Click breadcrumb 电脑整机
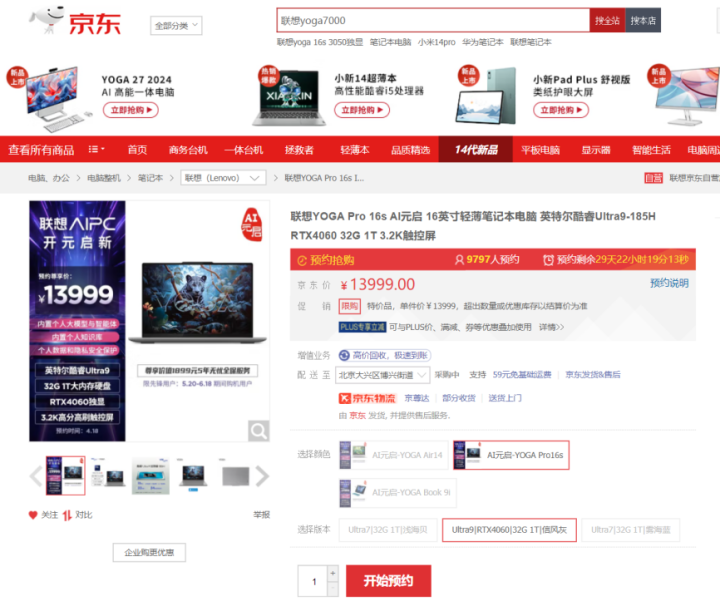The width and height of the screenshot is (720, 606). (104, 178)
